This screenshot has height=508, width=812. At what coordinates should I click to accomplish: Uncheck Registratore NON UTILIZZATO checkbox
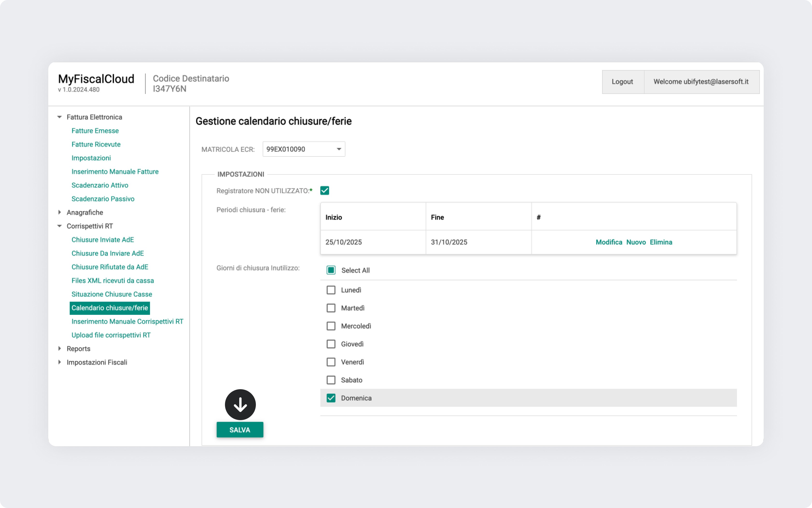coord(324,190)
